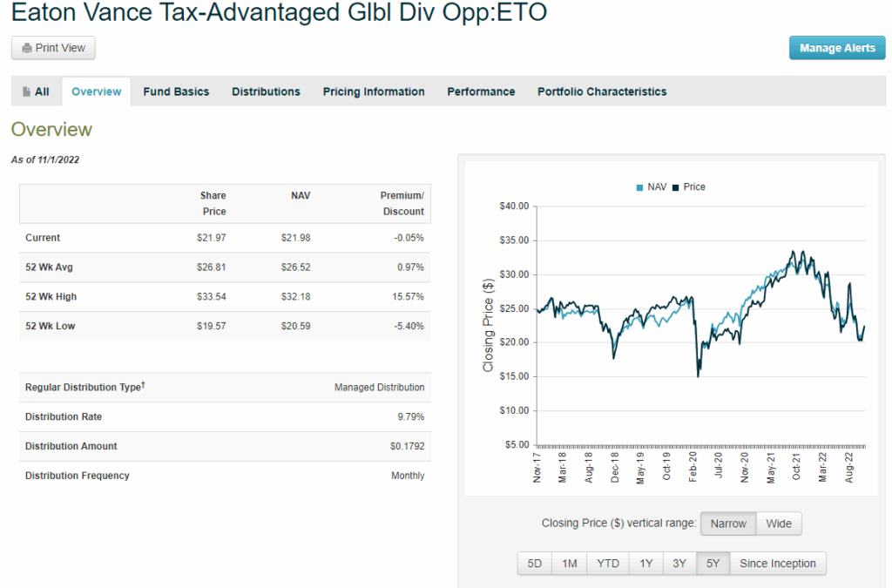Click the 52 Wk Low discount -5.40%
The width and height of the screenshot is (892, 588).
tap(409, 327)
